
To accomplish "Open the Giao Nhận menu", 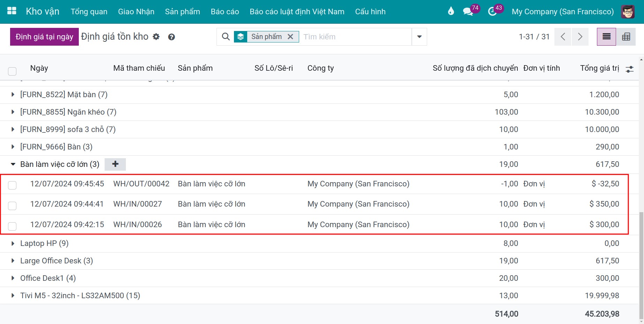I will pos(136,11).
